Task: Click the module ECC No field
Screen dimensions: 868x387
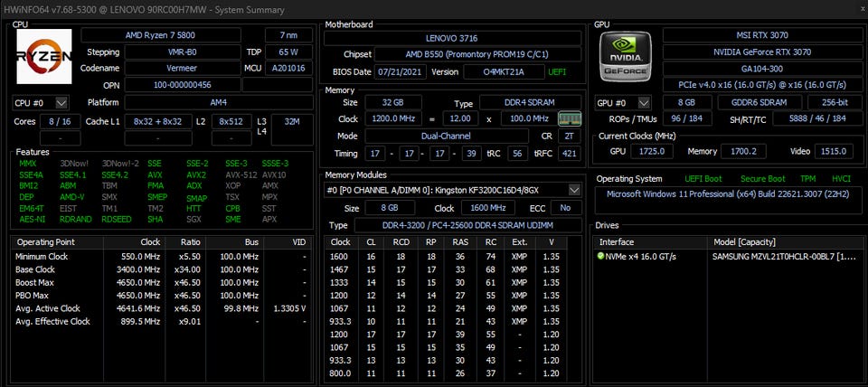Action: click(x=565, y=208)
